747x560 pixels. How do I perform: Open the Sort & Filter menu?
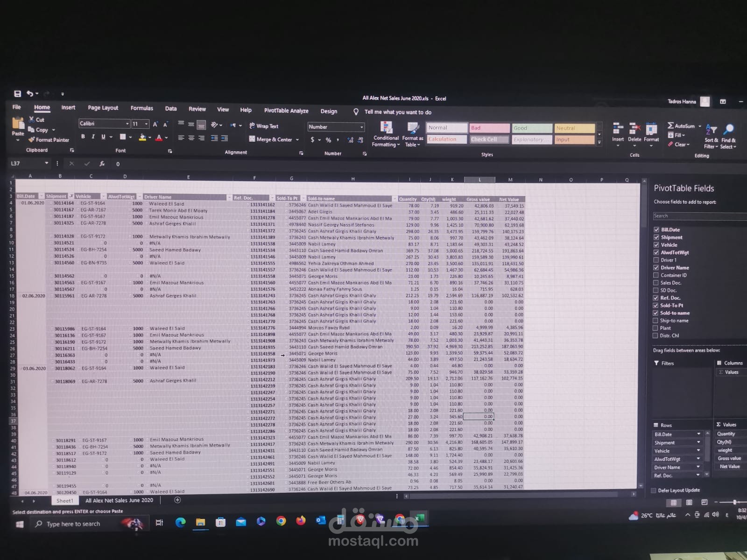[711, 136]
